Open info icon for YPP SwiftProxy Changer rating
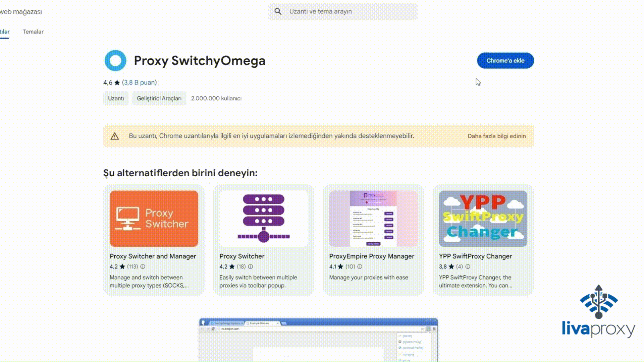This screenshot has height=362, width=644. [x=468, y=266]
